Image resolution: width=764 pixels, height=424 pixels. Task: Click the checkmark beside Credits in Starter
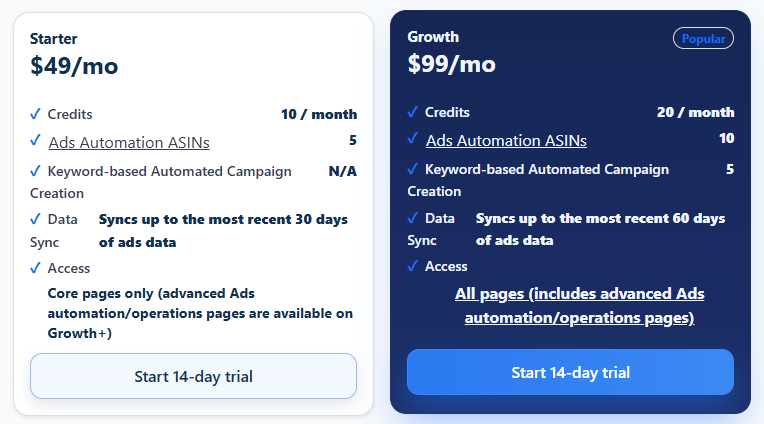click(x=36, y=114)
